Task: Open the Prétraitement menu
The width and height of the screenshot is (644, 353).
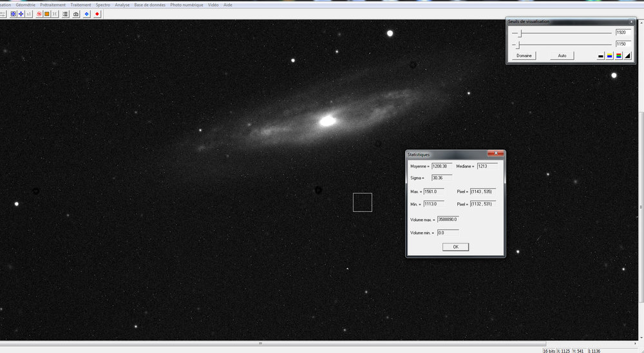Action: pos(53,5)
